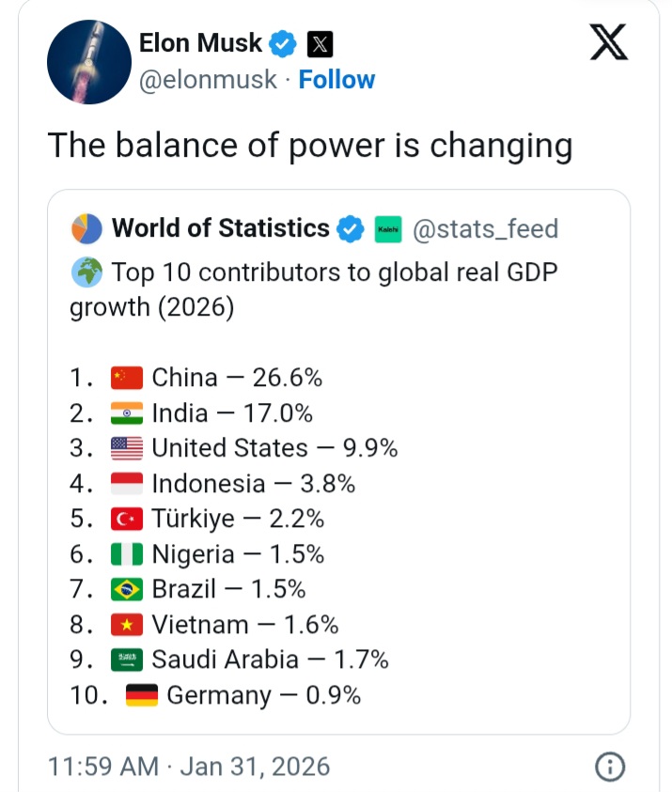
Task: Click World of Statistics verified badge
Action: click(352, 228)
